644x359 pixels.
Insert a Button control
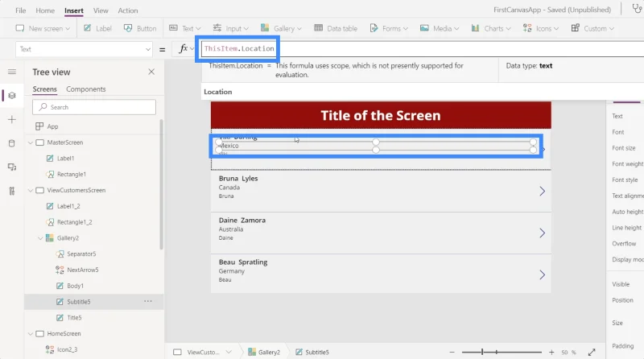140,28
